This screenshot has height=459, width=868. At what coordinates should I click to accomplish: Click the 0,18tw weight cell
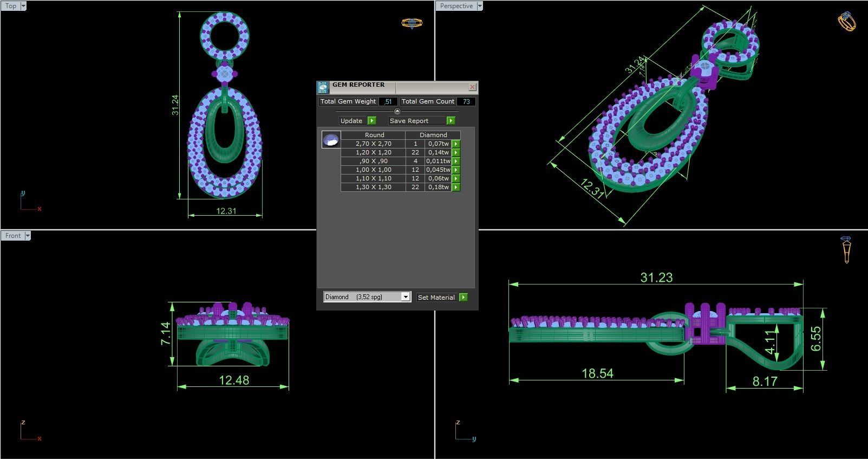[438, 188]
